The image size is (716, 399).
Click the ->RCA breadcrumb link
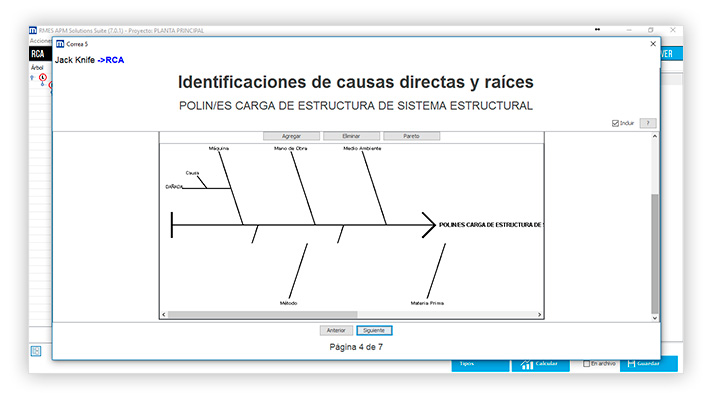click(x=111, y=60)
